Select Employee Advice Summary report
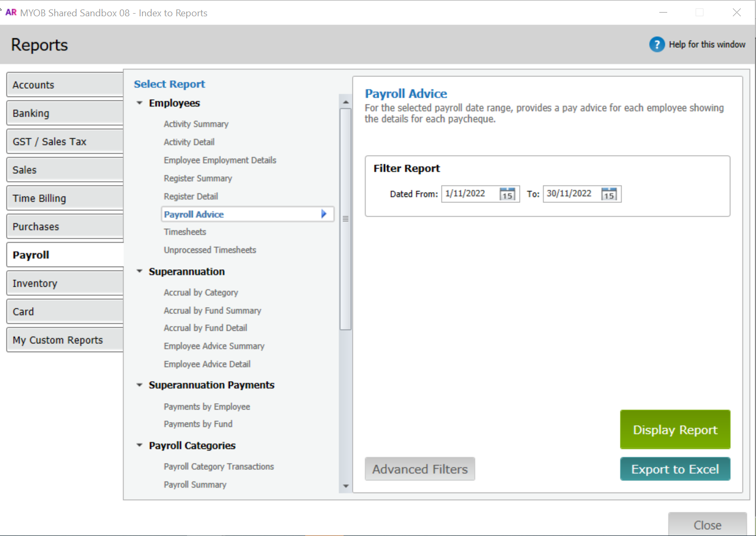 click(214, 346)
